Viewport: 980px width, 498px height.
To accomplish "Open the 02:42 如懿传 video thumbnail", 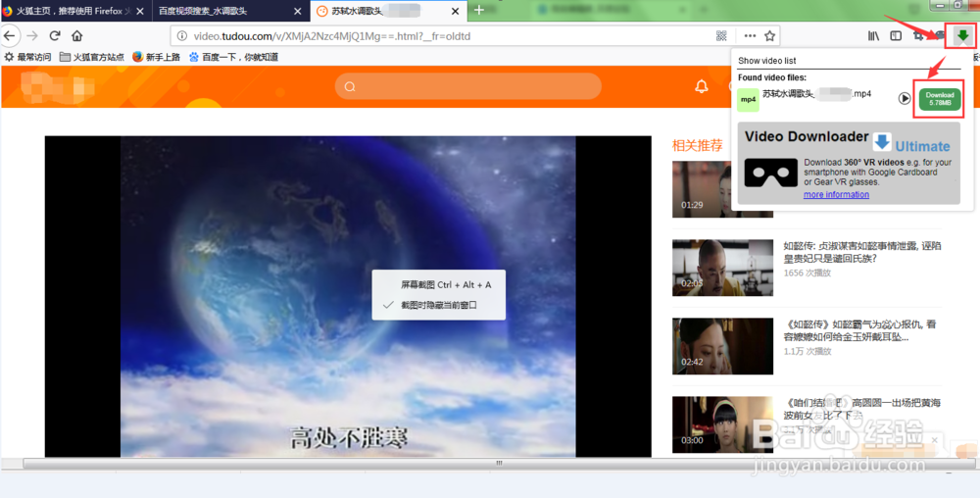I will tap(722, 346).
